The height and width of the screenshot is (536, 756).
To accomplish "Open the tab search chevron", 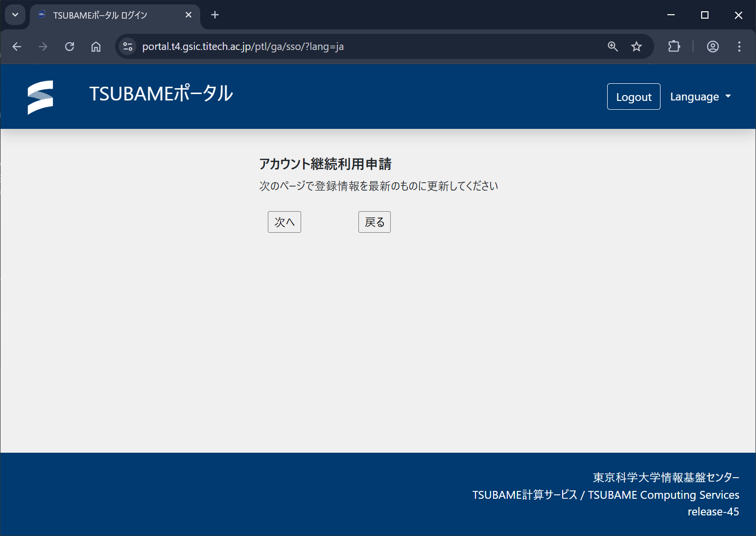I will (15, 15).
